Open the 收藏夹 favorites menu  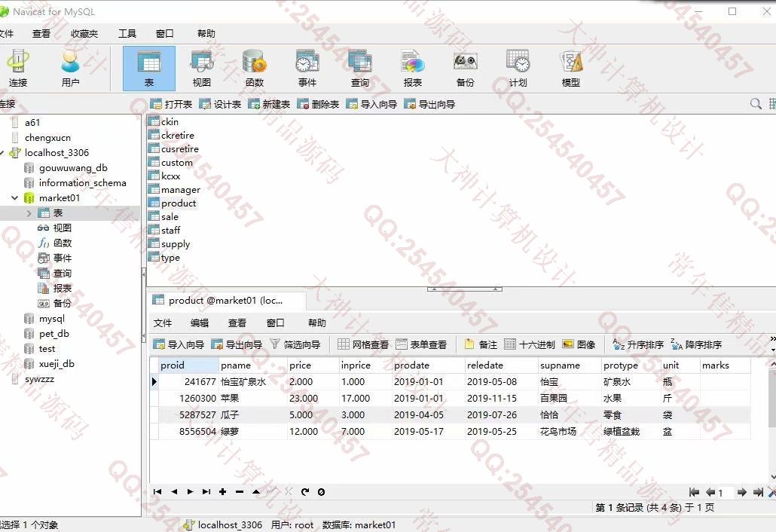(x=84, y=34)
